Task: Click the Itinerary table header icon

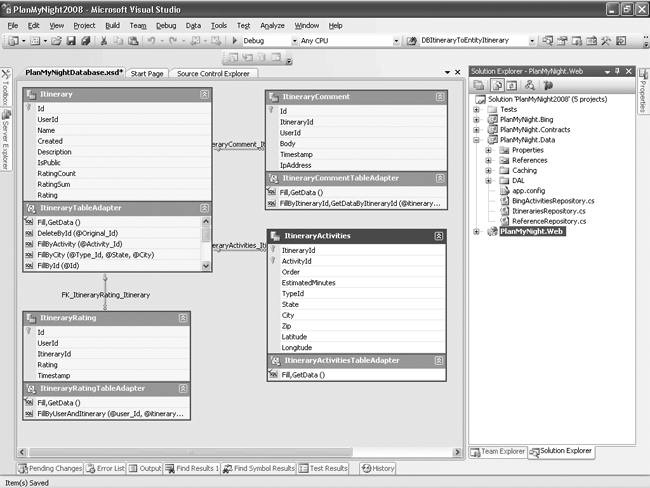Action: pyautogui.click(x=32, y=95)
